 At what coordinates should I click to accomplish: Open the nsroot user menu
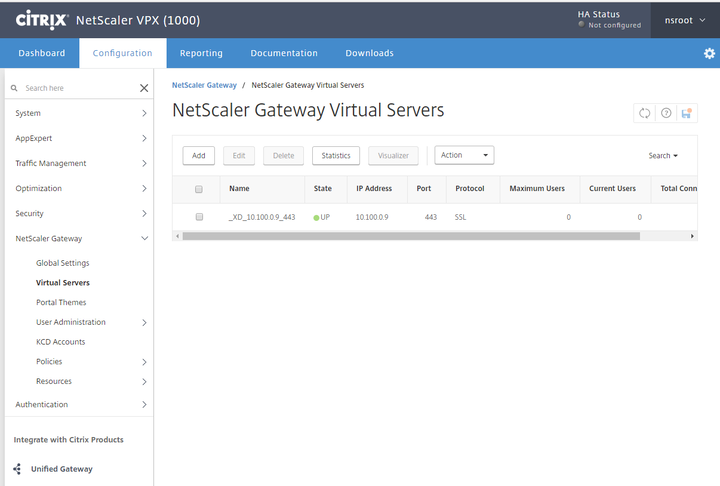[x=685, y=20]
